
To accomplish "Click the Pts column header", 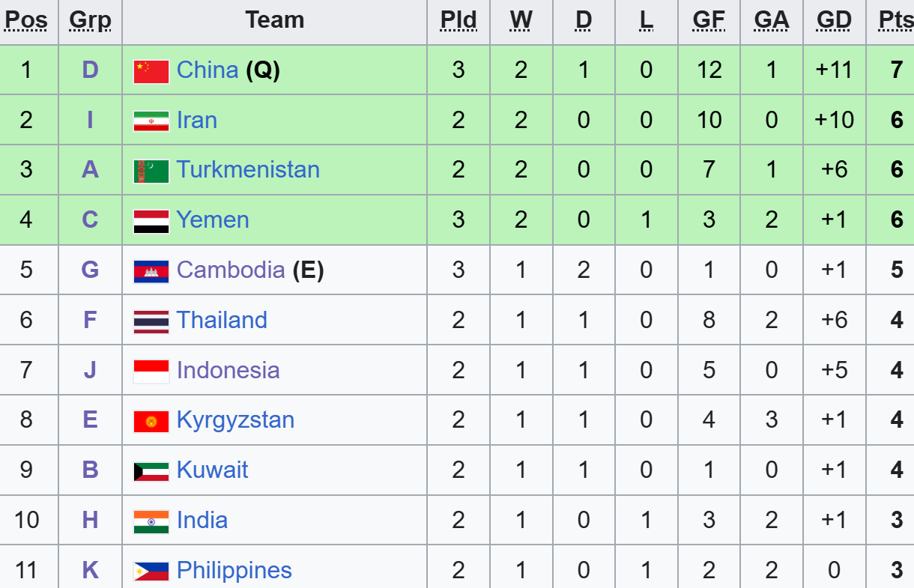I will click(896, 20).
